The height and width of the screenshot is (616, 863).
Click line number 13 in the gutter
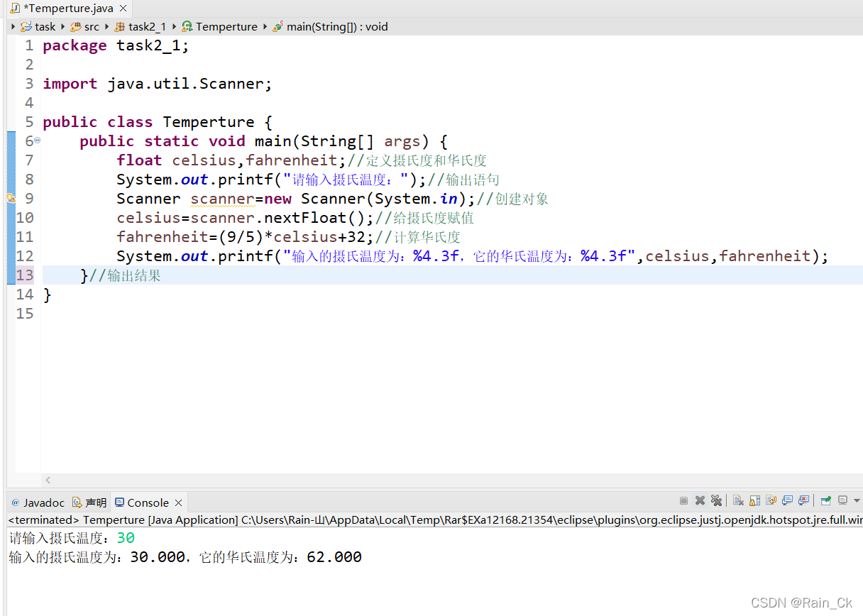point(24,275)
